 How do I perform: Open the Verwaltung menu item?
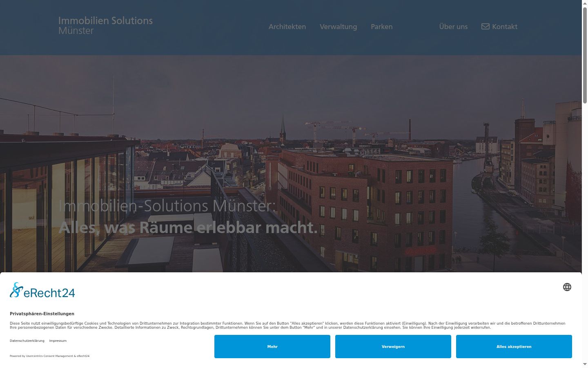[338, 27]
